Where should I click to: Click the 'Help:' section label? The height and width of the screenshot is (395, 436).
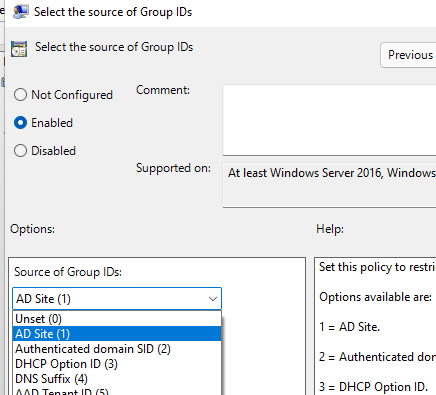tap(330, 229)
